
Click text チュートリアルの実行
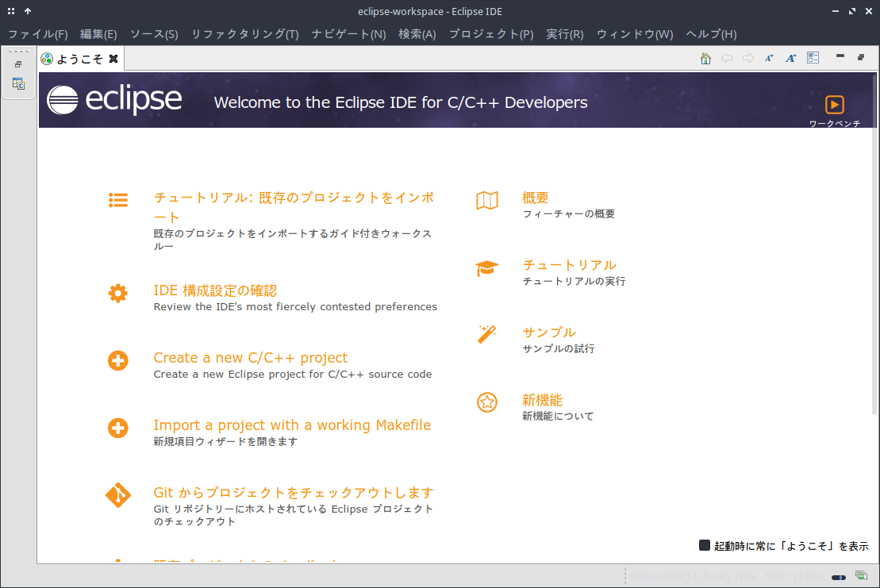(x=574, y=281)
